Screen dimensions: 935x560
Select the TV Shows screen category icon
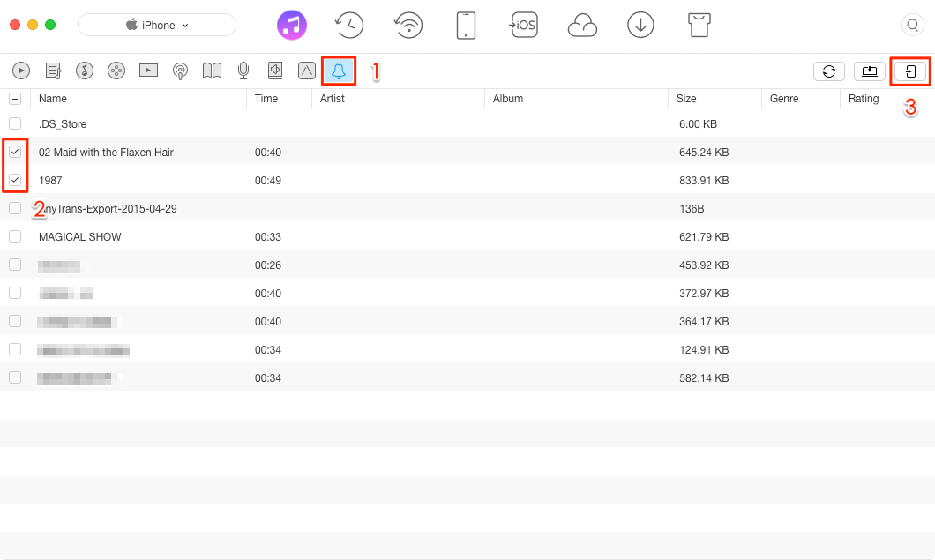tap(148, 71)
